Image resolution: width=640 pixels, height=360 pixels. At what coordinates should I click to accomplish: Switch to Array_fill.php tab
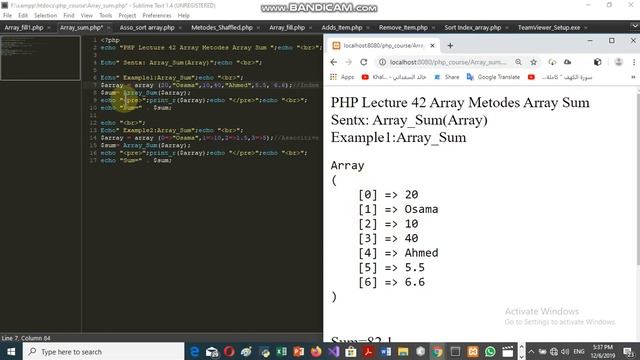287,28
